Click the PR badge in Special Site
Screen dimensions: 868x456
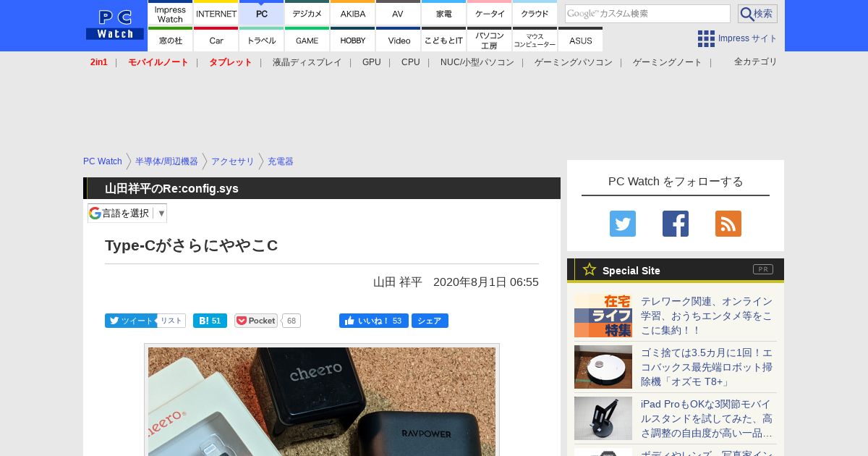763,269
